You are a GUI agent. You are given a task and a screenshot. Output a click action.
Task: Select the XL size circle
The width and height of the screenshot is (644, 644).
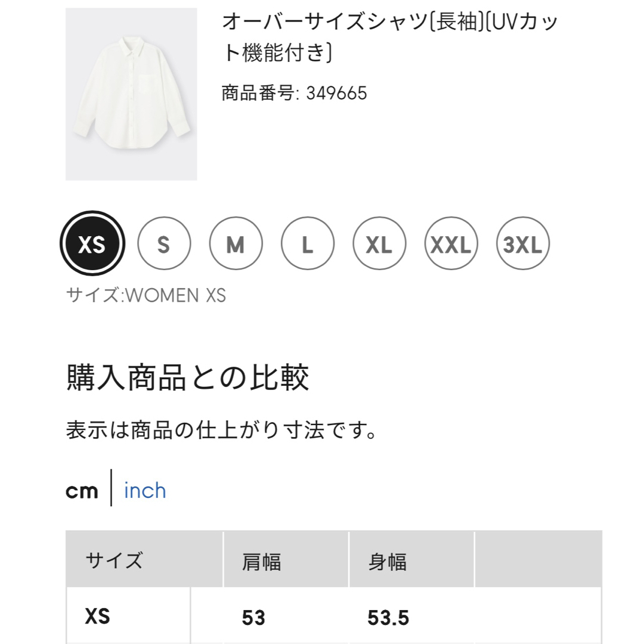[x=379, y=243]
